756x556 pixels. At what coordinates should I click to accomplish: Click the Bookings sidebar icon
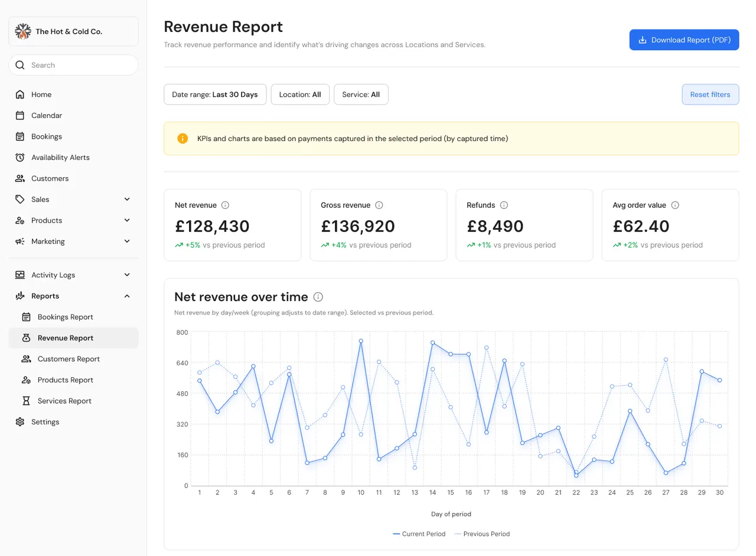(x=20, y=136)
